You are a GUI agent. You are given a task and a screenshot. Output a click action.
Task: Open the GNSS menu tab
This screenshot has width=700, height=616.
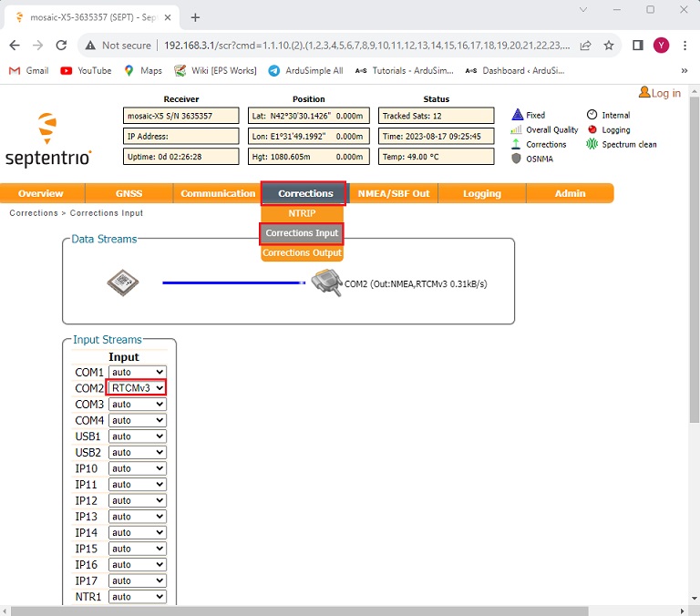click(129, 193)
